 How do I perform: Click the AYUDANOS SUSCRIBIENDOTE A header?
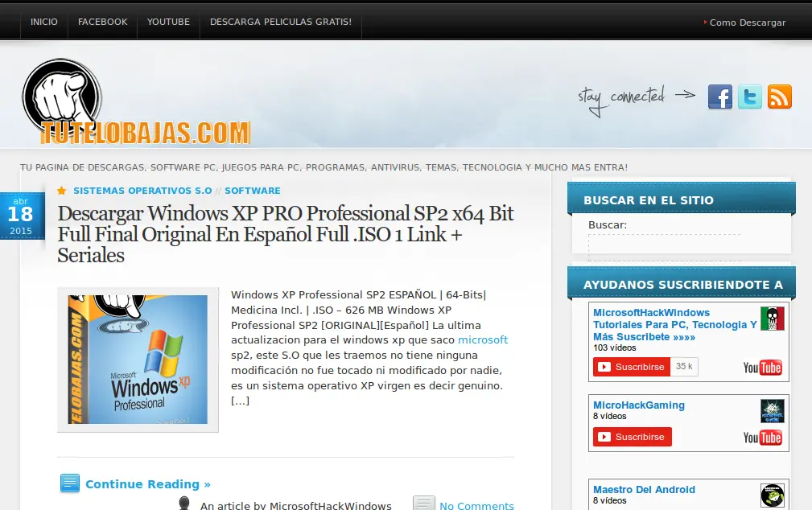point(682,283)
